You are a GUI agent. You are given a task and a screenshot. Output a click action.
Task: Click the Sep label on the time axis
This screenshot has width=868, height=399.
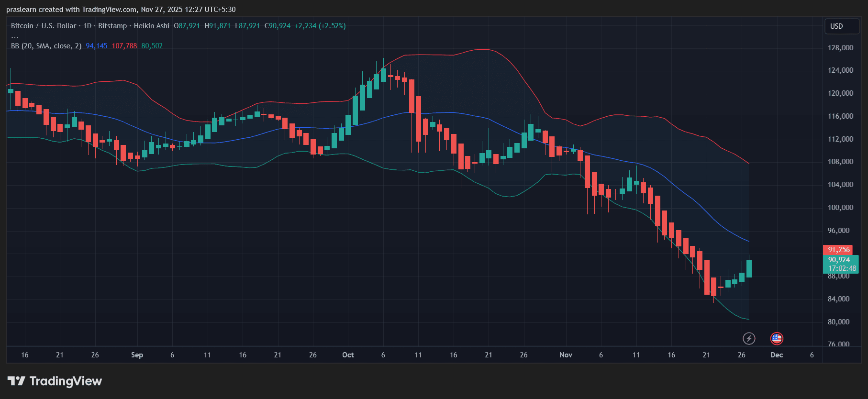[137, 355]
